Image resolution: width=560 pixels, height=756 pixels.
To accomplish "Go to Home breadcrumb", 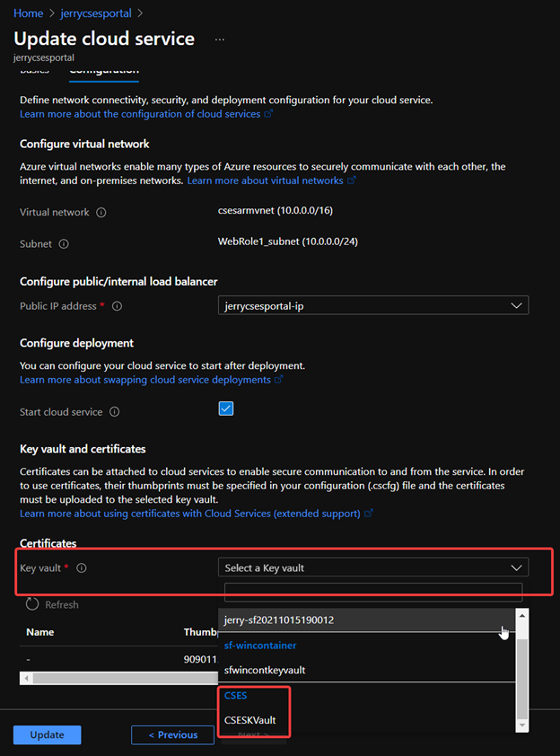I will [x=29, y=13].
